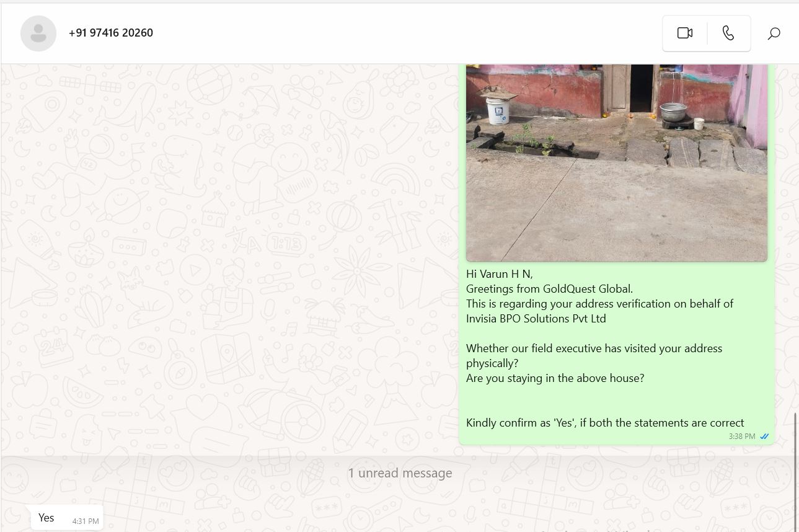The image size is (799, 532).
Task: Click the '1 unread message' divider
Action: [400, 473]
